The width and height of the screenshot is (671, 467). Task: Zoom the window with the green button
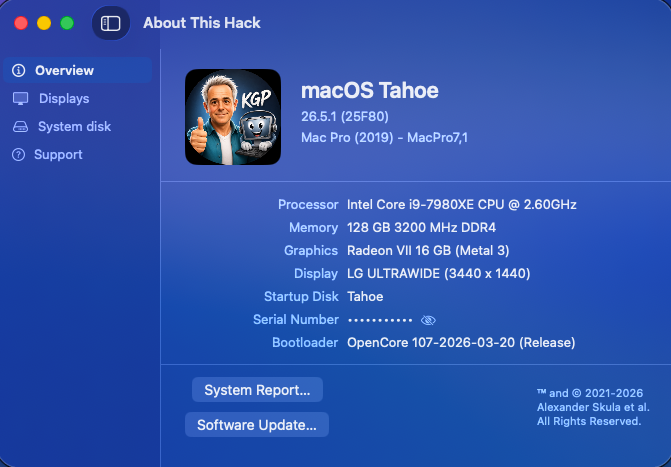(x=67, y=23)
